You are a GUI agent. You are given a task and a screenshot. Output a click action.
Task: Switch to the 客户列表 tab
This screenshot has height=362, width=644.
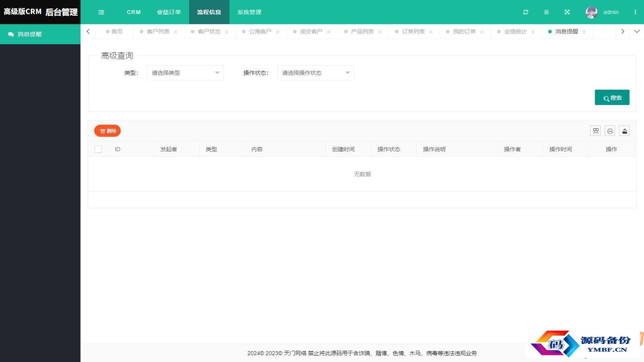pyautogui.click(x=158, y=31)
